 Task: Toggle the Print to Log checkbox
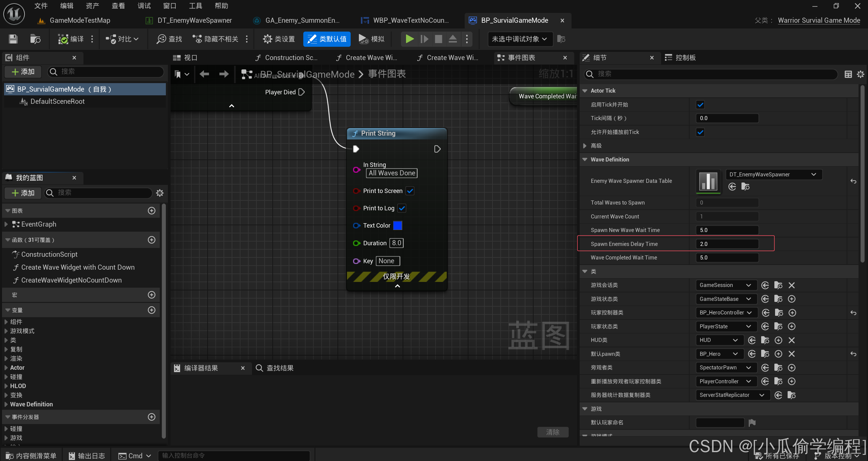402,208
